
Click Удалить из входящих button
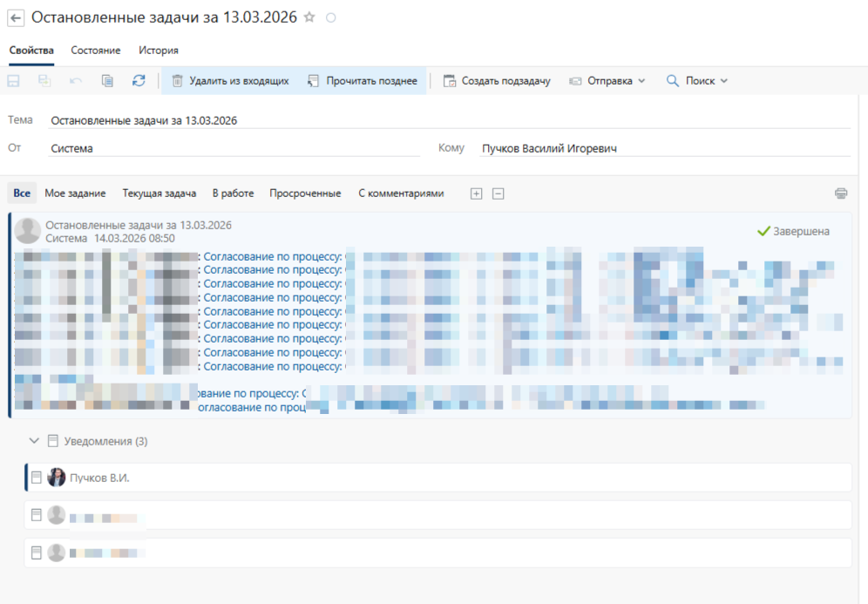click(229, 81)
